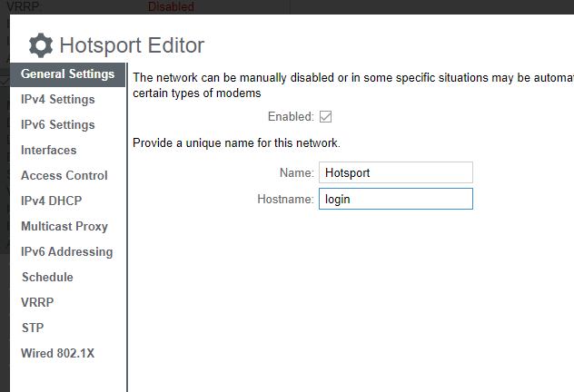Select IPv4 DHCP in sidebar
This screenshot has height=392, width=574.
[x=54, y=201]
